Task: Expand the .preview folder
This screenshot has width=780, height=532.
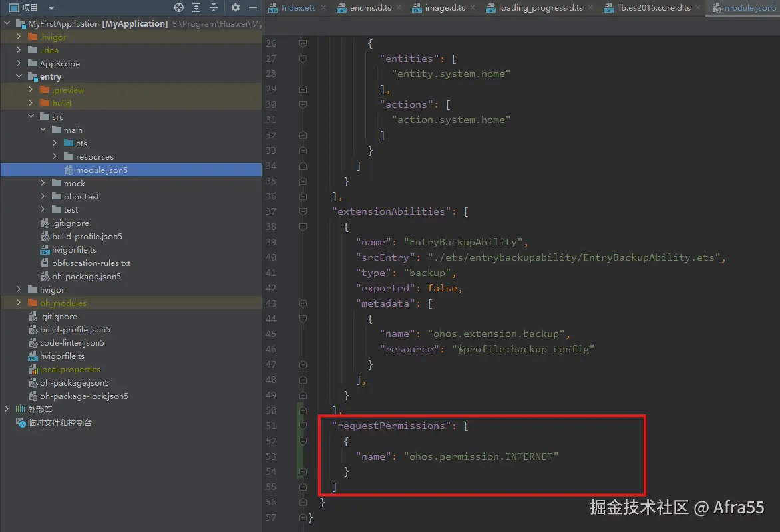Action: point(31,90)
